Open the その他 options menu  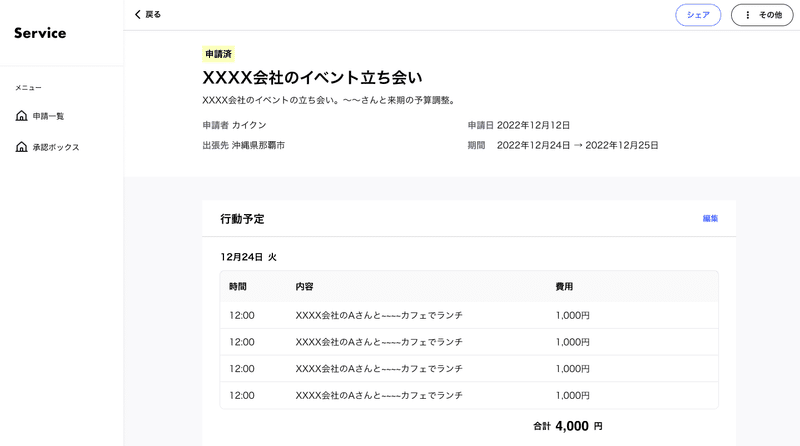tap(762, 15)
